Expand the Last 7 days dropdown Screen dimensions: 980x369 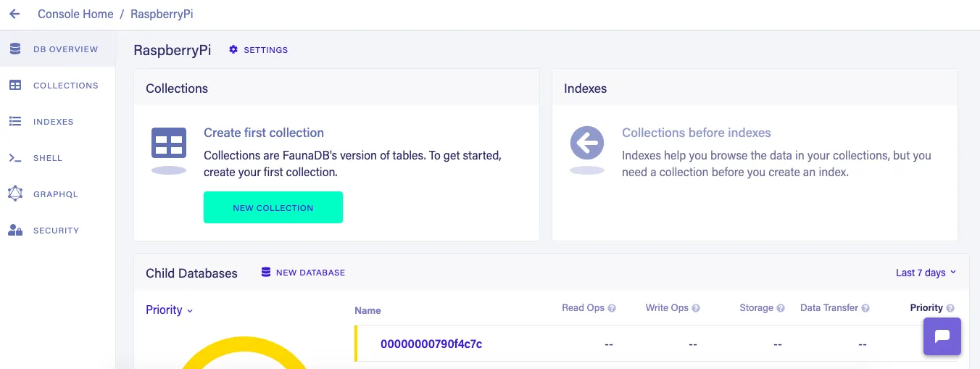926,273
